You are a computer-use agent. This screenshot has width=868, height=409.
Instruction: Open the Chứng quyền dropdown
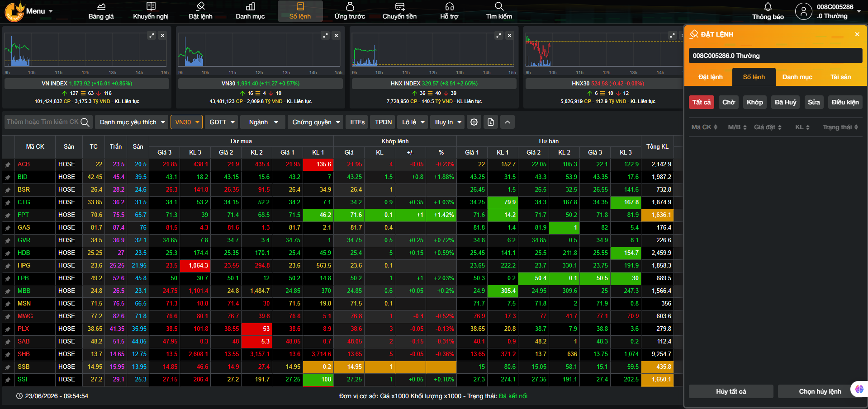[316, 122]
